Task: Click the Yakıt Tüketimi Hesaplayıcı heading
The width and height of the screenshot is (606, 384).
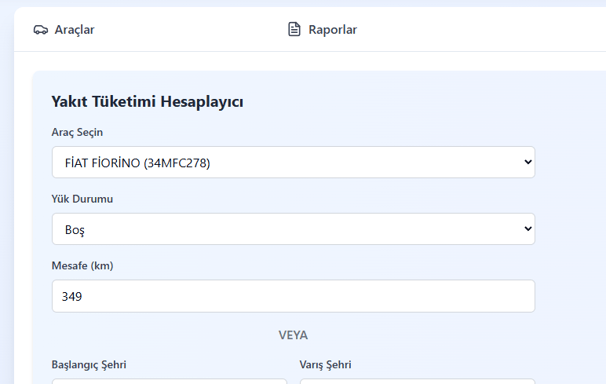Action: tap(147, 102)
